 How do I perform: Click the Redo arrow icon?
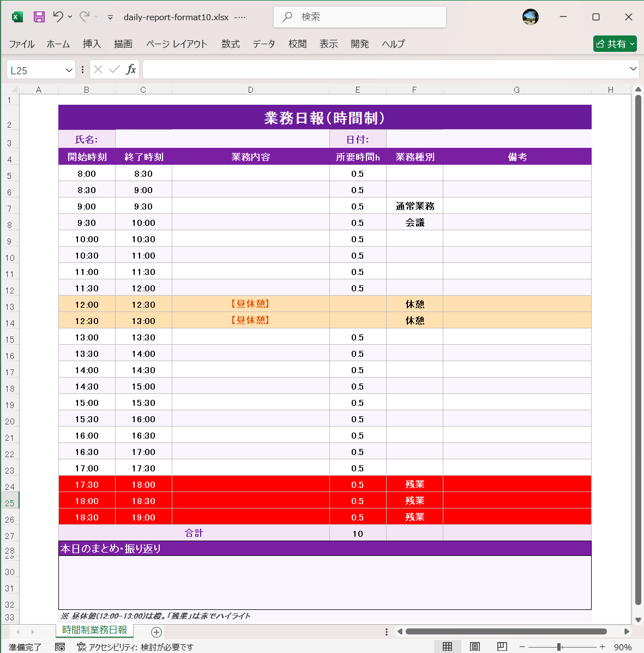[85, 17]
